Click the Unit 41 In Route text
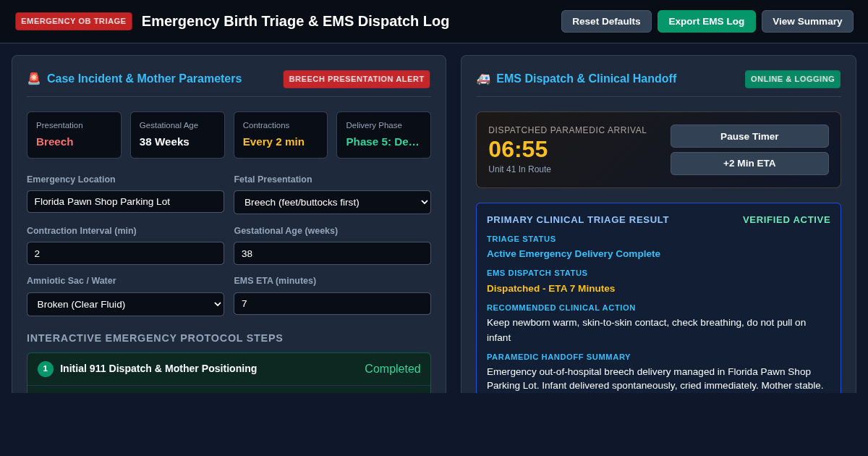The width and height of the screenshot is (868, 456). click(x=519, y=169)
